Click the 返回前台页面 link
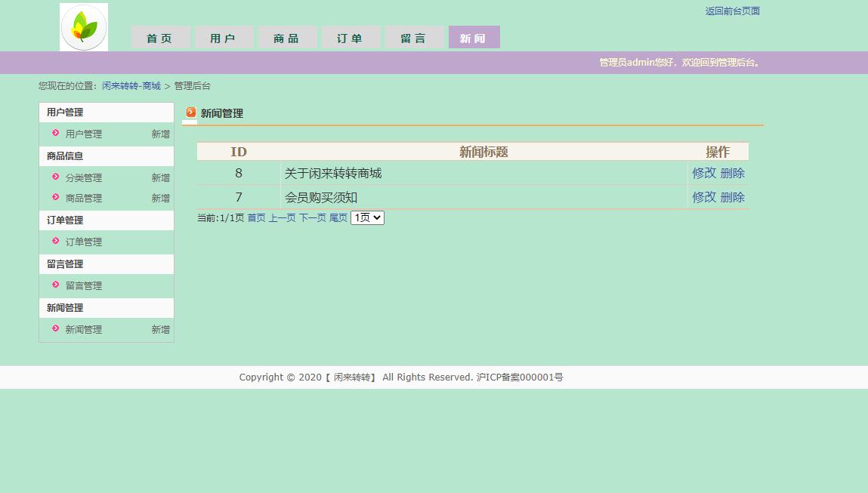This screenshot has height=493, width=868. (x=732, y=11)
